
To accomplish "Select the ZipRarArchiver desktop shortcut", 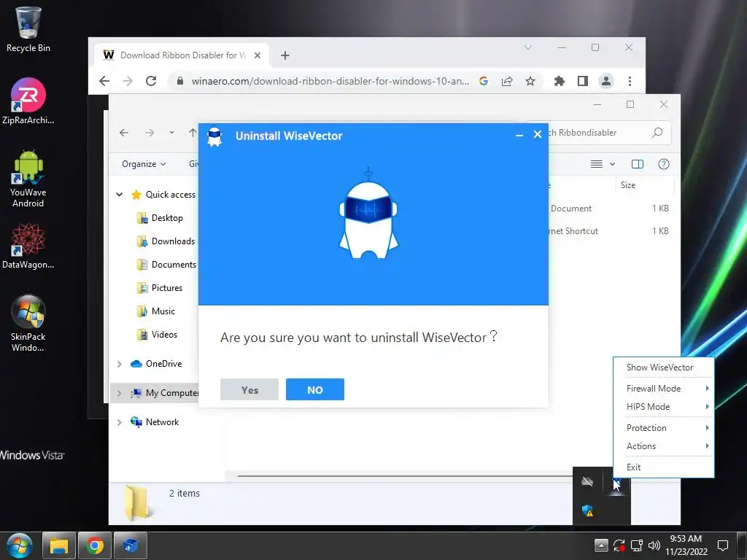I will (x=28, y=101).
